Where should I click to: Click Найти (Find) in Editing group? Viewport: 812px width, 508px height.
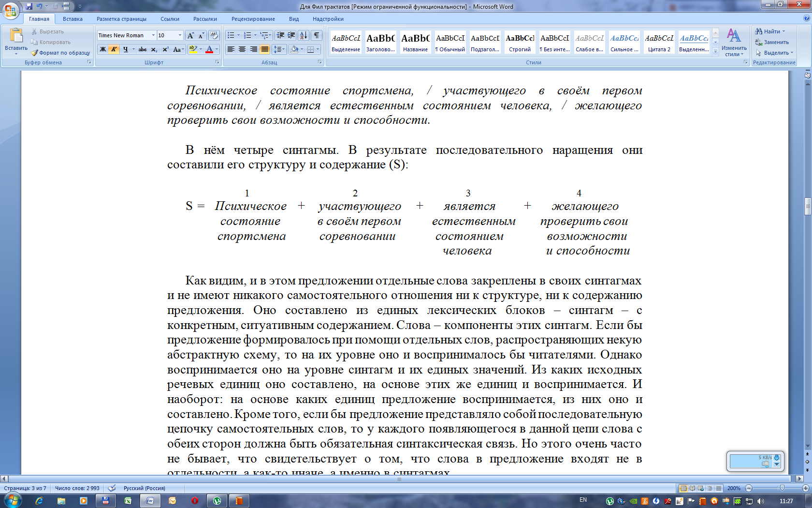[770, 31]
